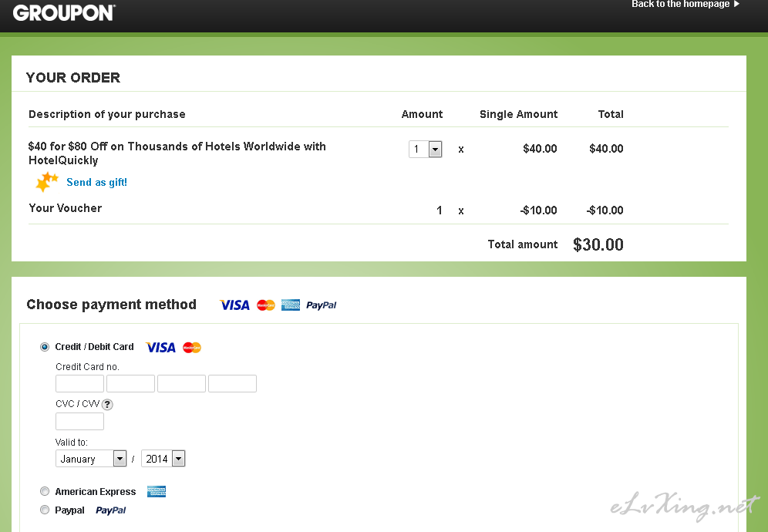Image resolution: width=768 pixels, height=532 pixels.
Task: Open the quantity Amount dropdown
Action: pos(426,149)
